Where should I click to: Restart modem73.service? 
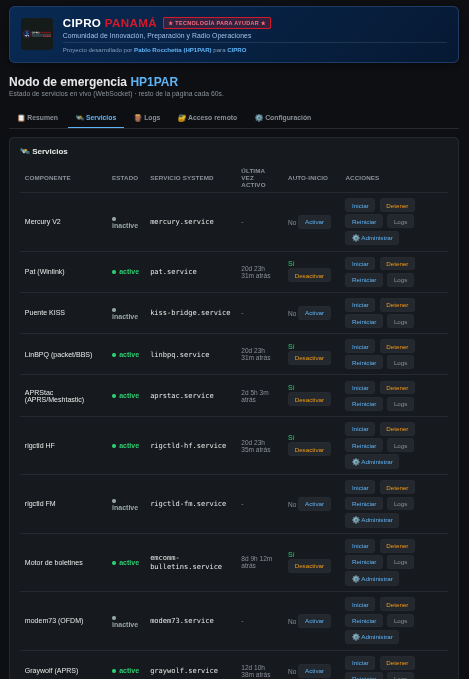pyautogui.click(x=364, y=621)
